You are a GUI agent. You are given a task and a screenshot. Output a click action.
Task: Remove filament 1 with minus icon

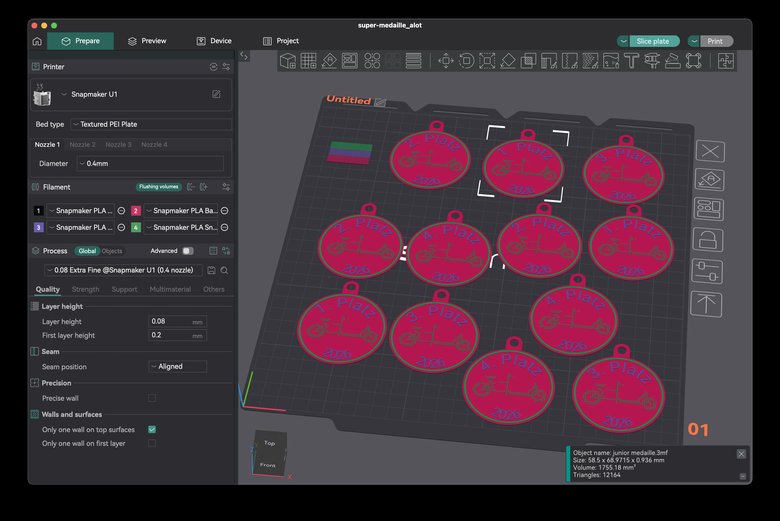[x=121, y=211]
